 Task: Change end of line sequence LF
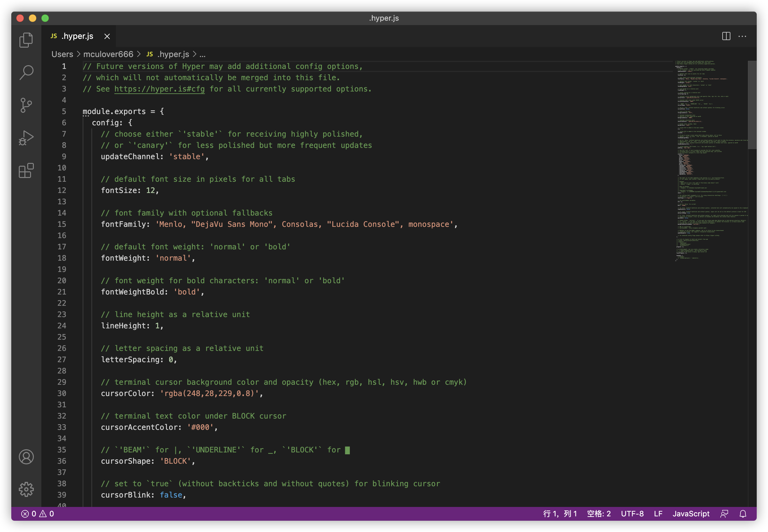tap(658, 514)
